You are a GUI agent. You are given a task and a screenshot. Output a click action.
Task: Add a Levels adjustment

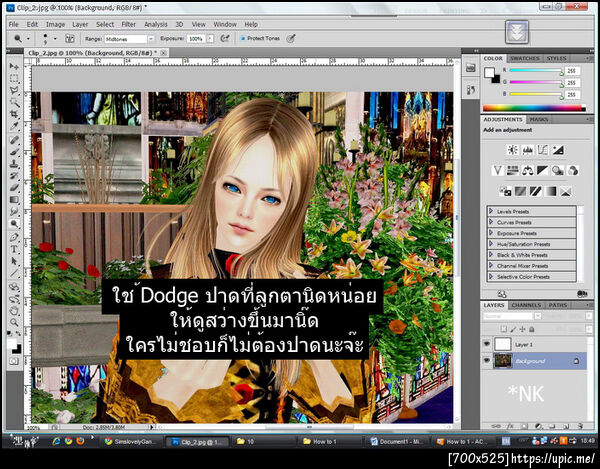pos(528,150)
